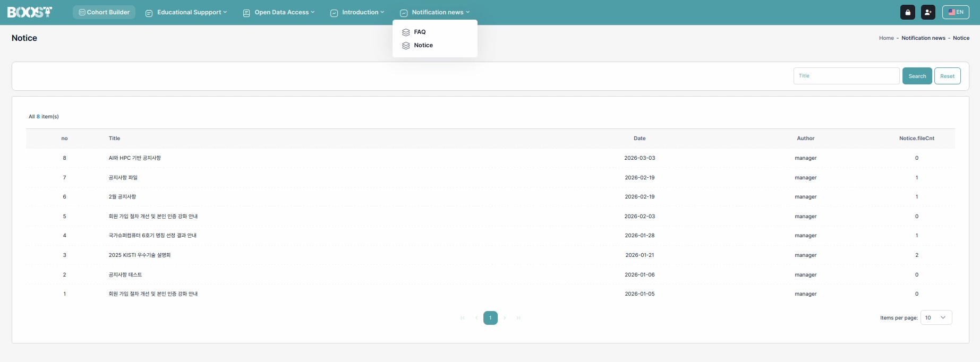Click the Notice.fileCnt column header
Image resolution: width=980 pixels, height=362 pixels.
coord(916,139)
